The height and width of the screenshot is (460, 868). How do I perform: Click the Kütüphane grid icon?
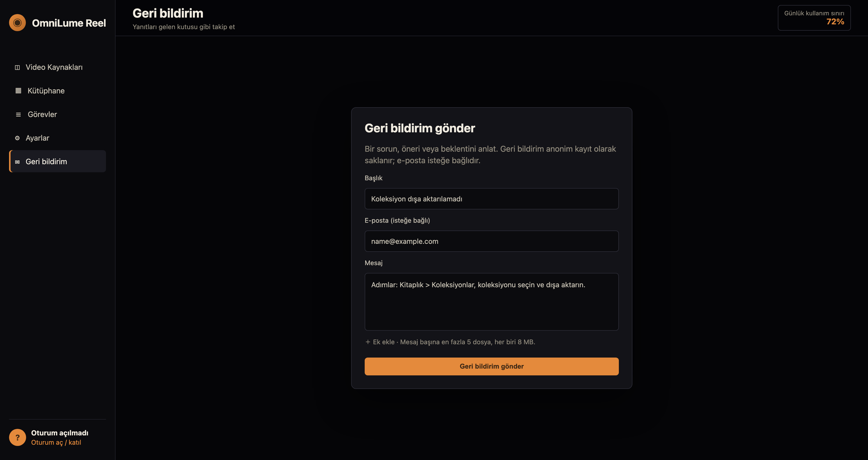18,91
